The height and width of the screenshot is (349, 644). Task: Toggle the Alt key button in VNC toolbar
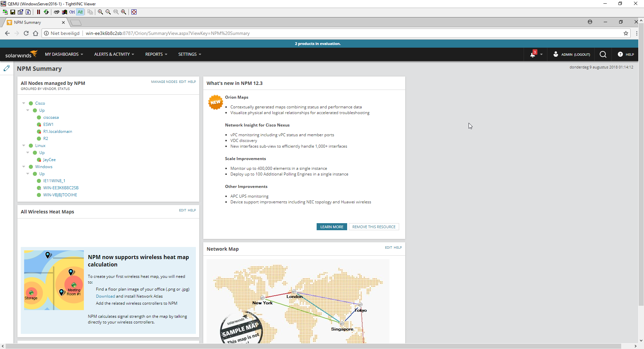(x=80, y=12)
